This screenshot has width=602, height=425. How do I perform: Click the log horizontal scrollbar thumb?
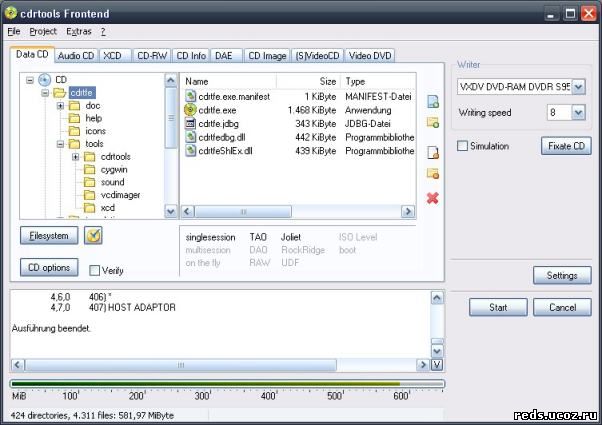181,365
